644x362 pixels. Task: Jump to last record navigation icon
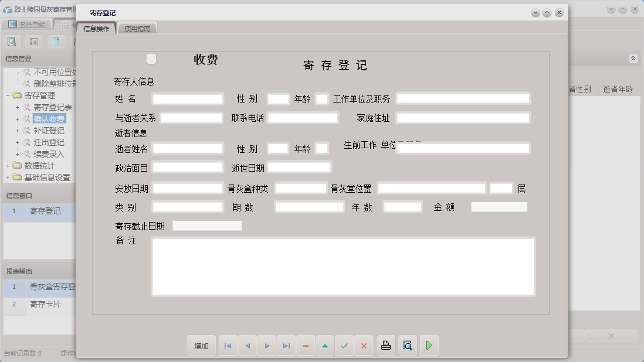pyautogui.click(x=286, y=346)
